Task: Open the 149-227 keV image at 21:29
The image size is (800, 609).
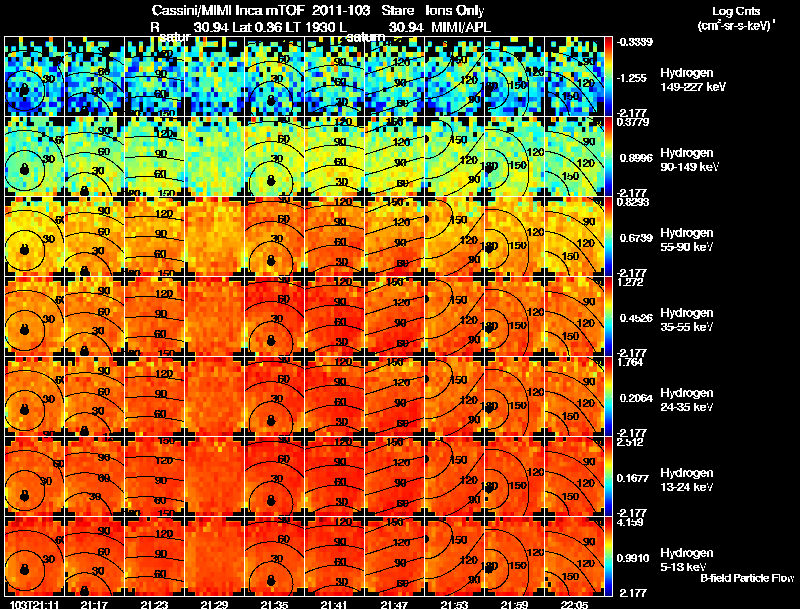Action: [x=214, y=77]
